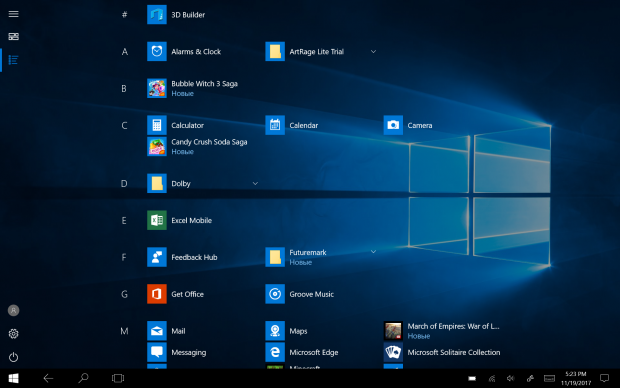620x388 pixels.
Task: Select the letter B group header
Action: [124, 89]
